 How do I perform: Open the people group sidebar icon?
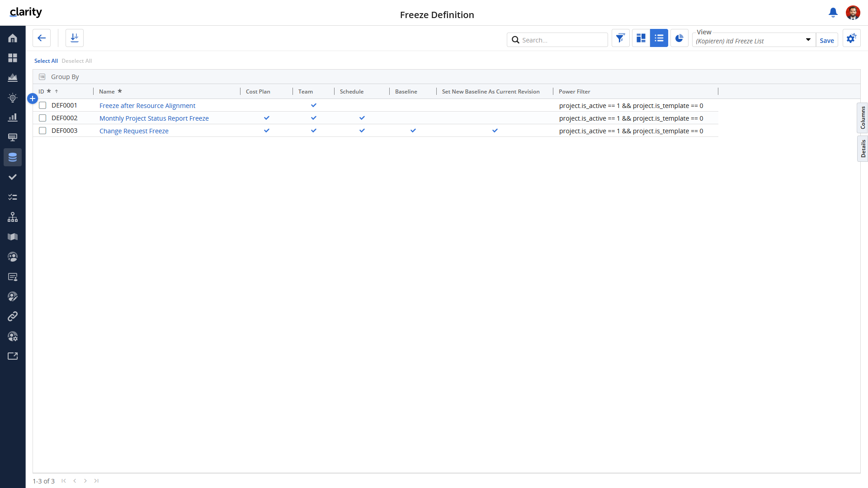click(x=13, y=257)
